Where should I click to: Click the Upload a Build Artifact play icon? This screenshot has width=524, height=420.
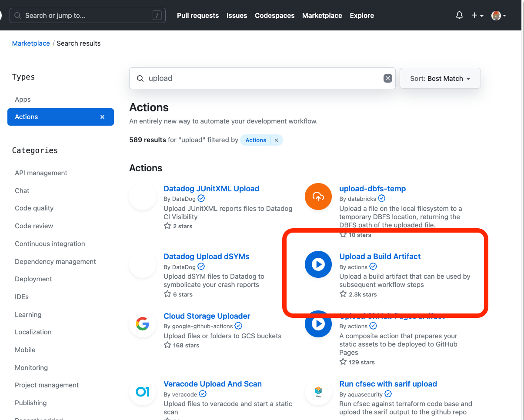(x=318, y=264)
